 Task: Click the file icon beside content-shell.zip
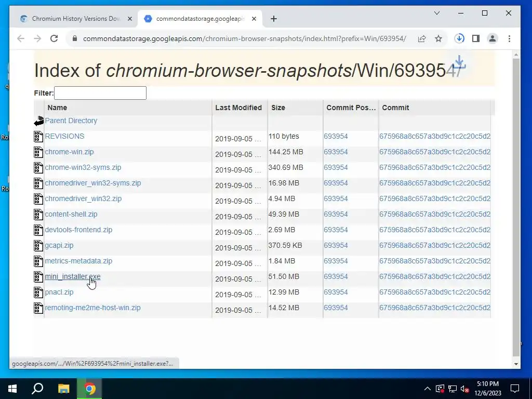tap(38, 215)
